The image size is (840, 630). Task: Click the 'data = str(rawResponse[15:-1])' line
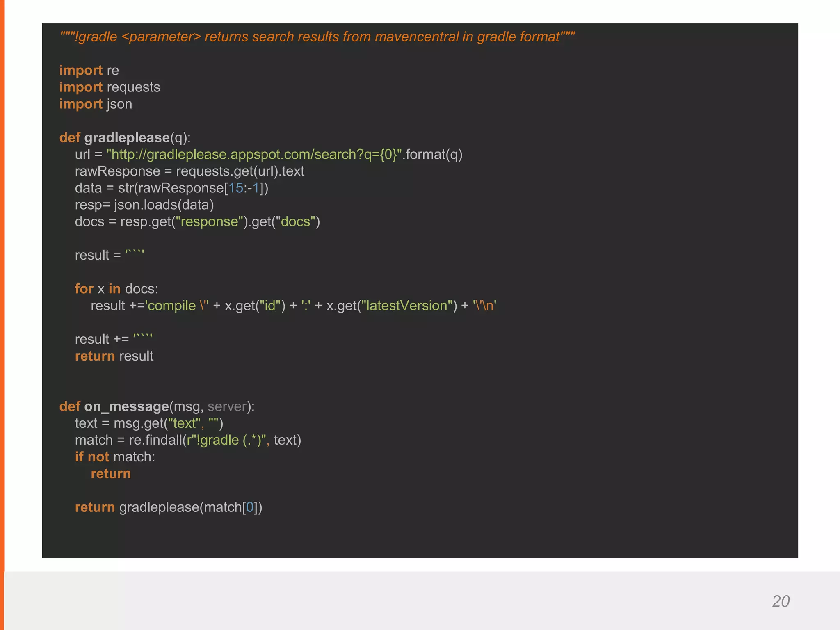coord(171,188)
